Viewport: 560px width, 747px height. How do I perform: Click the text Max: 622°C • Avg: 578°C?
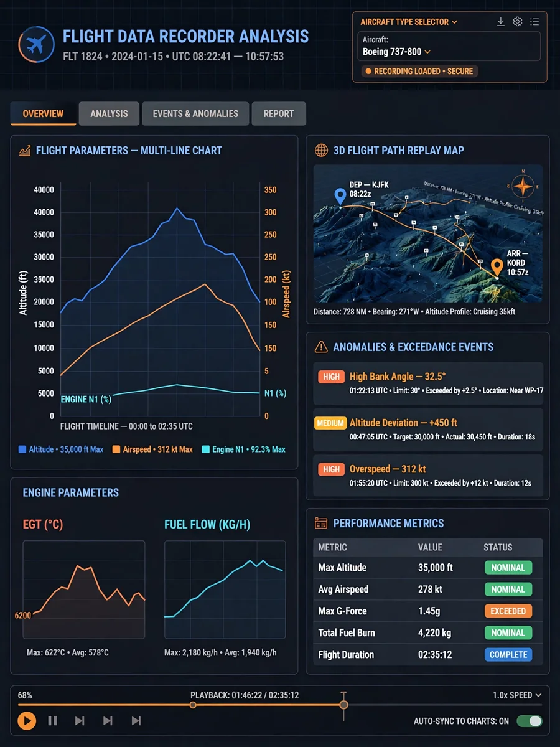pyautogui.click(x=68, y=652)
